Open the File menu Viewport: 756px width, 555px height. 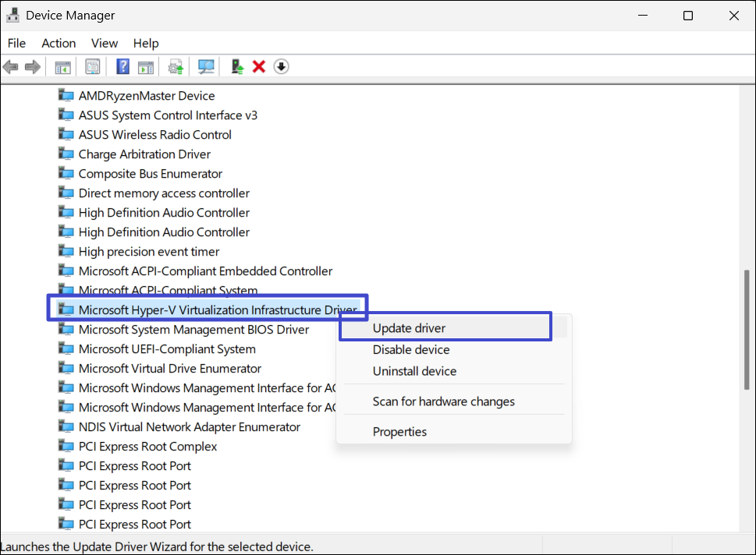tap(16, 43)
